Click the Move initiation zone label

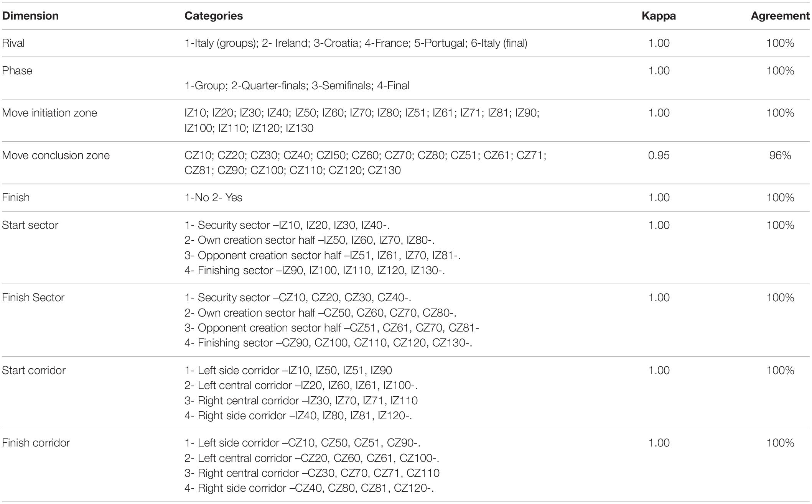(49, 113)
